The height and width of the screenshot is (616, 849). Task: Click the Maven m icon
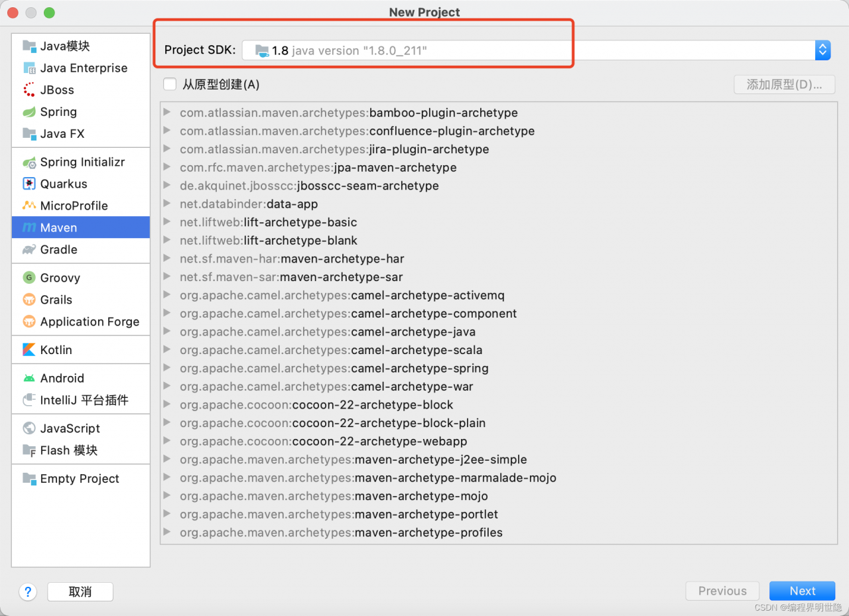pyautogui.click(x=29, y=227)
